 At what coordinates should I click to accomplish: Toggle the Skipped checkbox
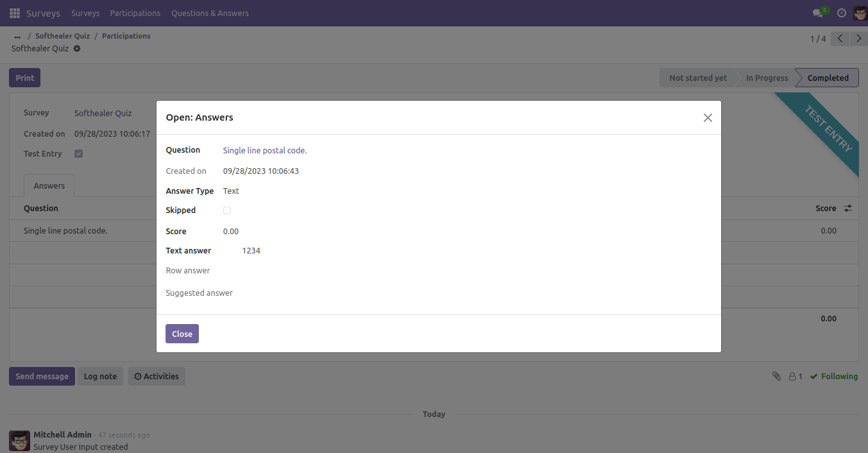227,210
